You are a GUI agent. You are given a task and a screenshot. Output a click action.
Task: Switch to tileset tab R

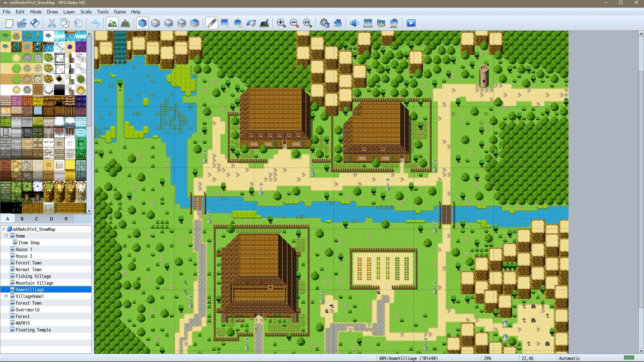pyautogui.click(x=66, y=219)
